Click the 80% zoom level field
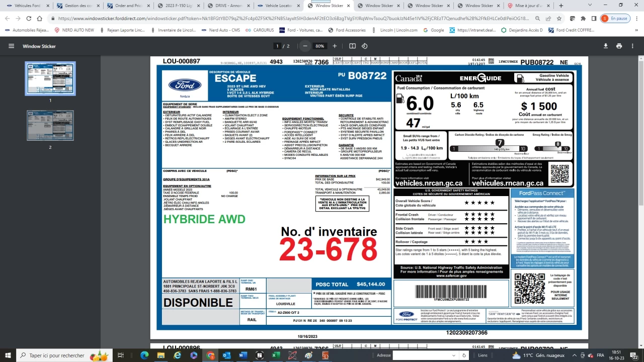The height and width of the screenshot is (362, 644). [x=319, y=46]
